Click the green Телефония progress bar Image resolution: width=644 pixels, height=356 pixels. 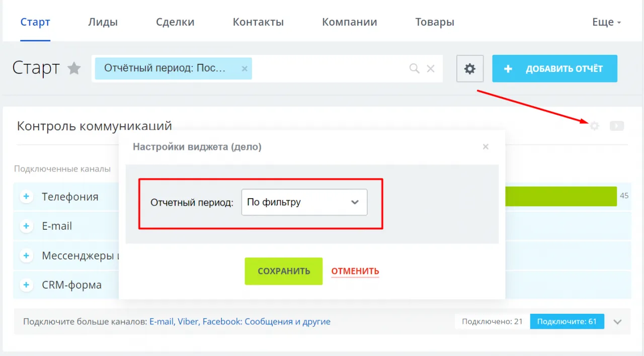(x=560, y=196)
